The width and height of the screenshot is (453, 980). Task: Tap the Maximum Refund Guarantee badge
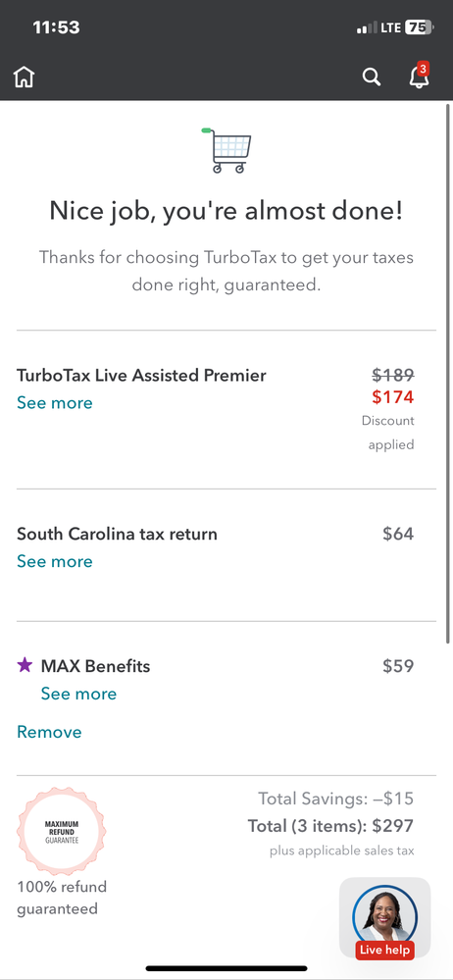[61, 831]
